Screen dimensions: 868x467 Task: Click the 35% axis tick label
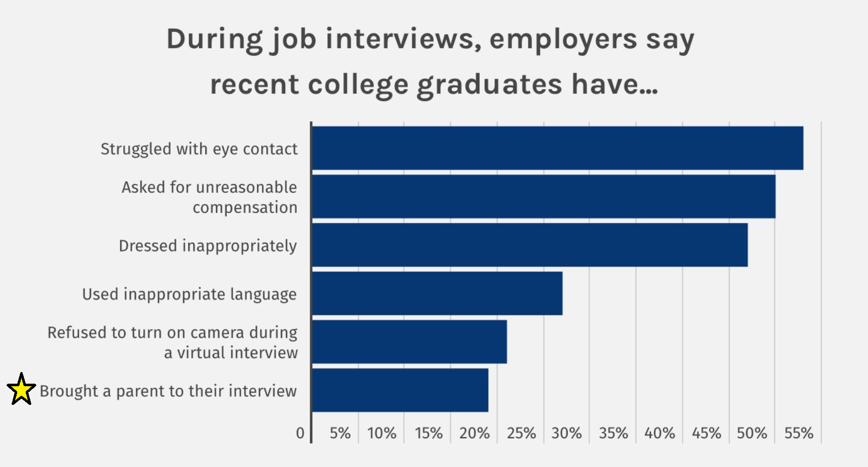(613, 433)
